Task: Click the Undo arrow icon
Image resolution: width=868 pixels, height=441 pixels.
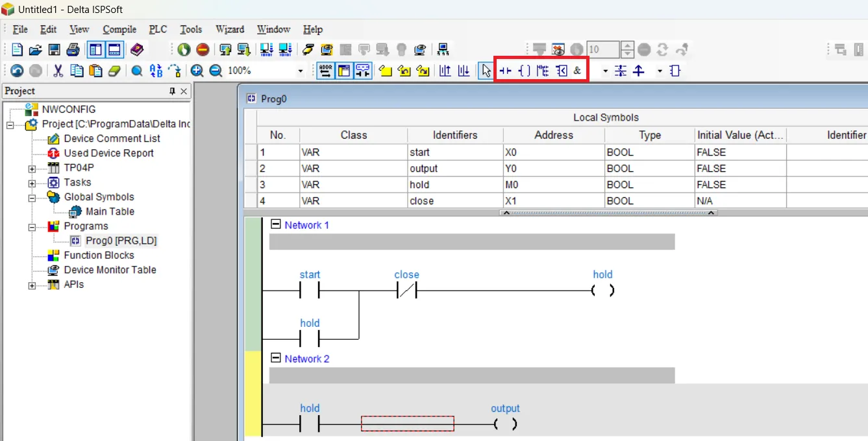Action: click(17, 71)
